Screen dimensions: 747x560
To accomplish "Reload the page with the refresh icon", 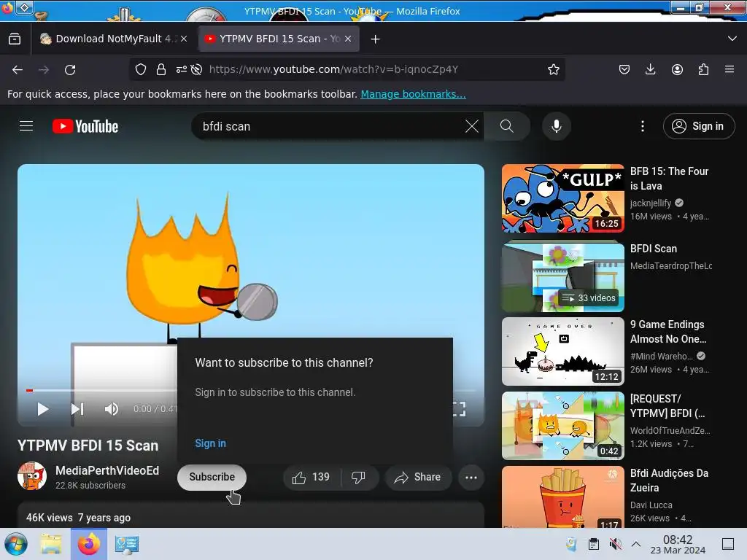I will point(70,70).
